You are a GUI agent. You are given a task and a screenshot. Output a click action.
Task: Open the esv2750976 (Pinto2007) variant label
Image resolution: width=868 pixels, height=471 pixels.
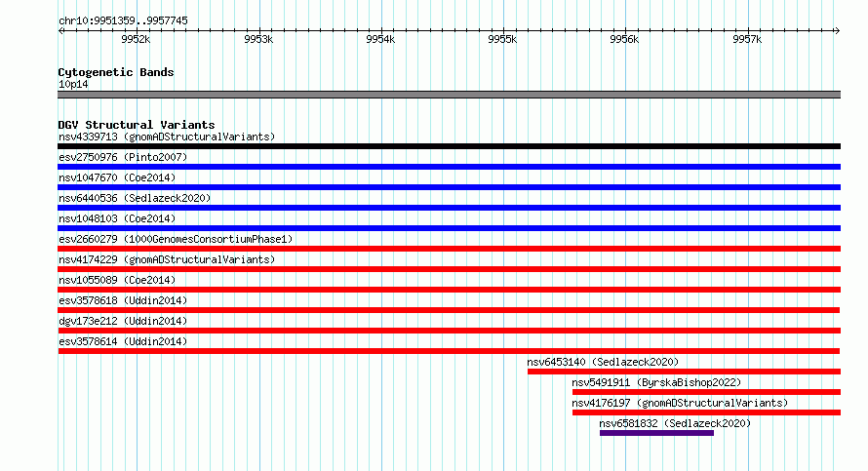pyautogui.click(x=123, y=157)
